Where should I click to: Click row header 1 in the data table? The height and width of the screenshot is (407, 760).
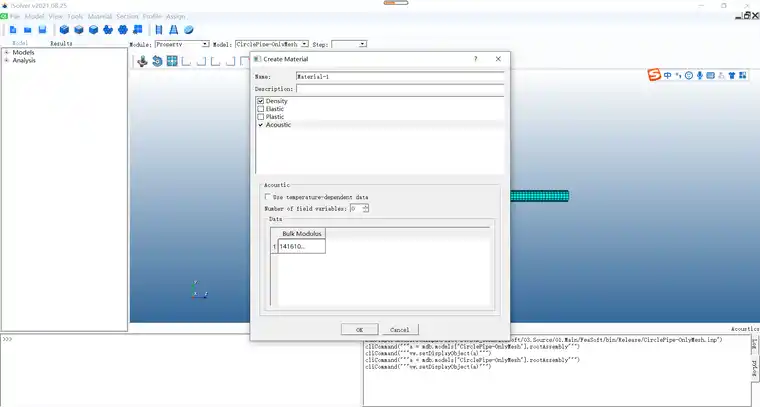[274, 246]
